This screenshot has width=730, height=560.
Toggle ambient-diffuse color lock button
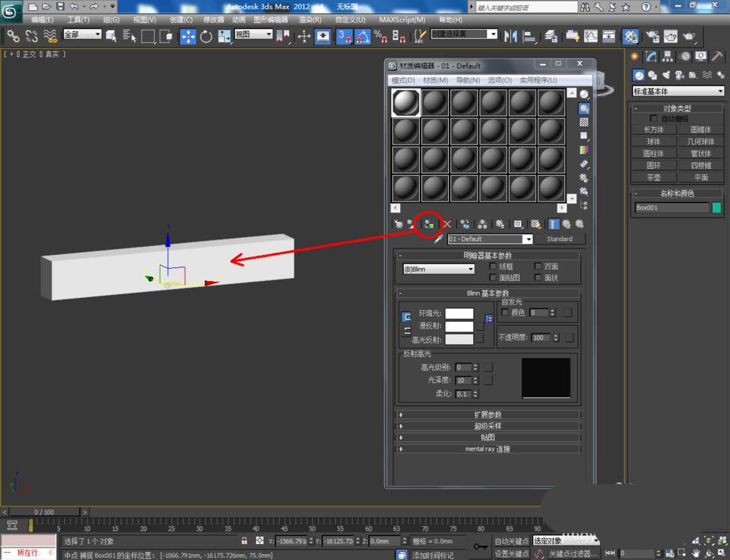[406, 318]
